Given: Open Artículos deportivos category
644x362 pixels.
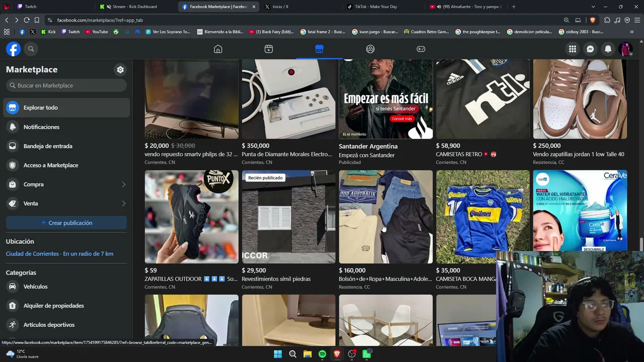Looking at the screenshot, I should tap(66, 325).
